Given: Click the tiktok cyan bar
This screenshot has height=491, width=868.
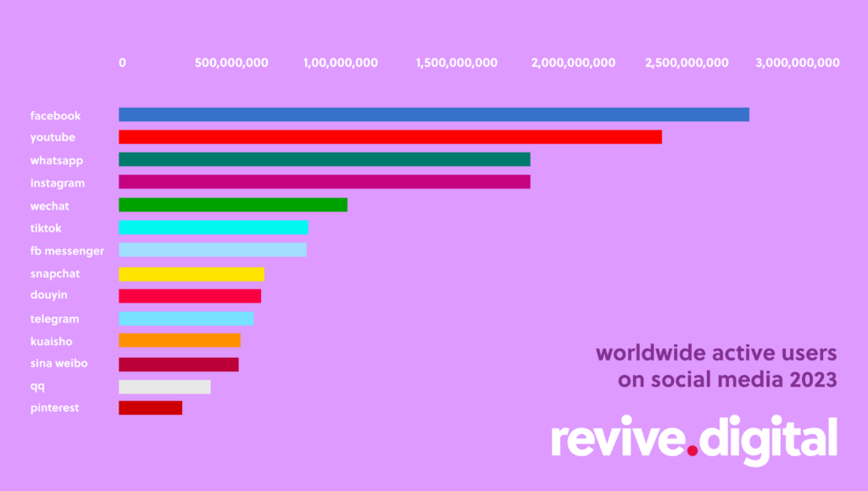Looking at the screenshot, I should [x=214, y=227].
